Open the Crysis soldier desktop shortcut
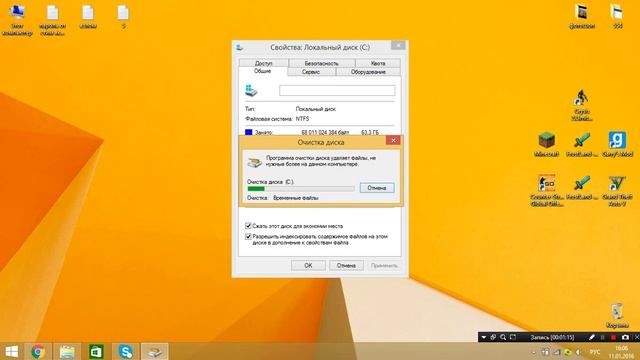This screenshot has height=360, width=640. coord(582,105)
